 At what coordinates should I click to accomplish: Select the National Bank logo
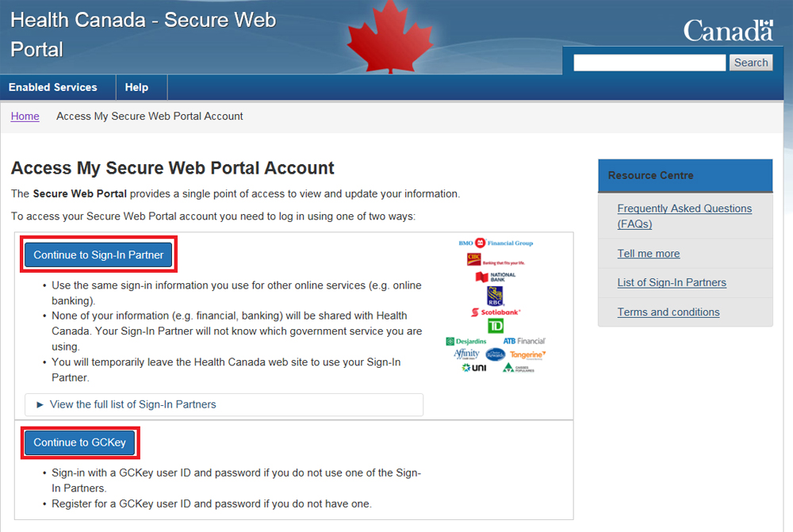[x=496, y=277]
